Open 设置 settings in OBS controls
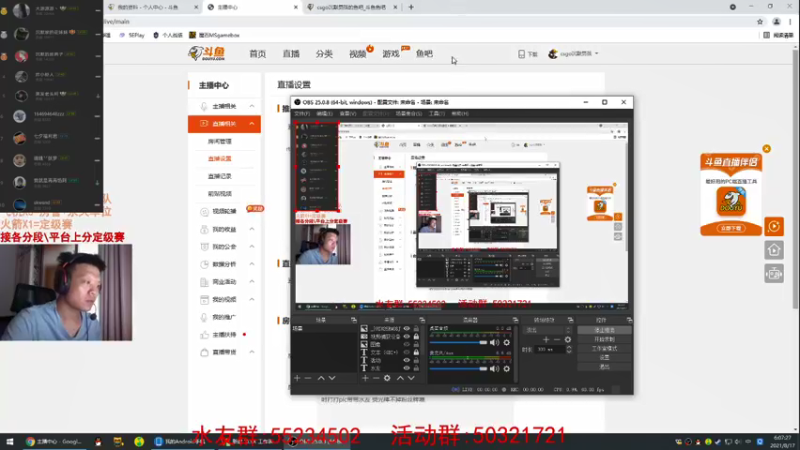Image resolution: width=800 pixels, height=450 pixels. click(604, 358)
